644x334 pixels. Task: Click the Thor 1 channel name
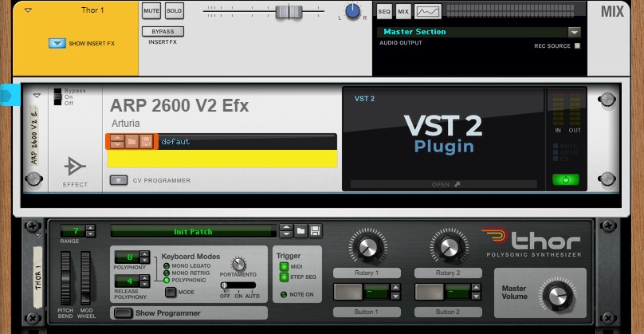tap(92, 10)
